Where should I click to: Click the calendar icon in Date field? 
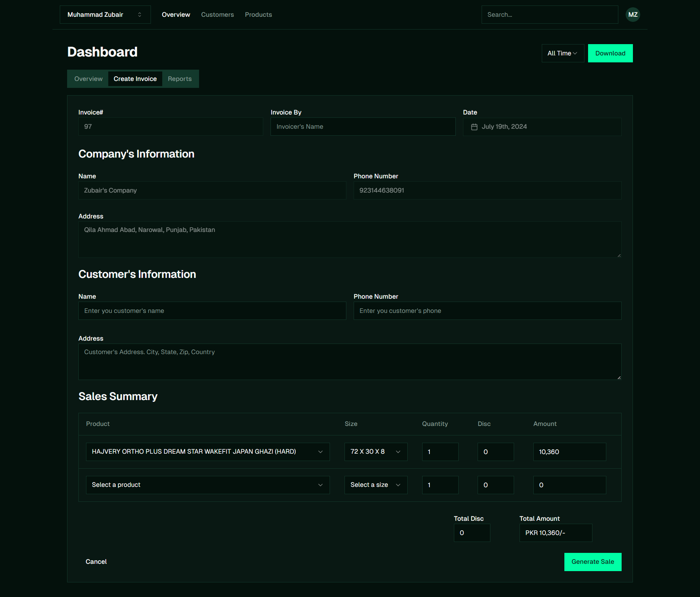(474, 127)
